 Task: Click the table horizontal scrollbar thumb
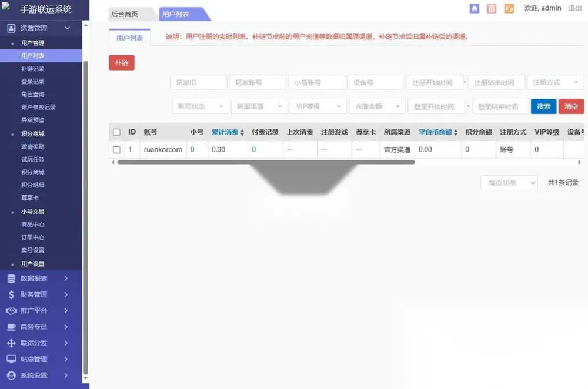[x=266, y=162]
